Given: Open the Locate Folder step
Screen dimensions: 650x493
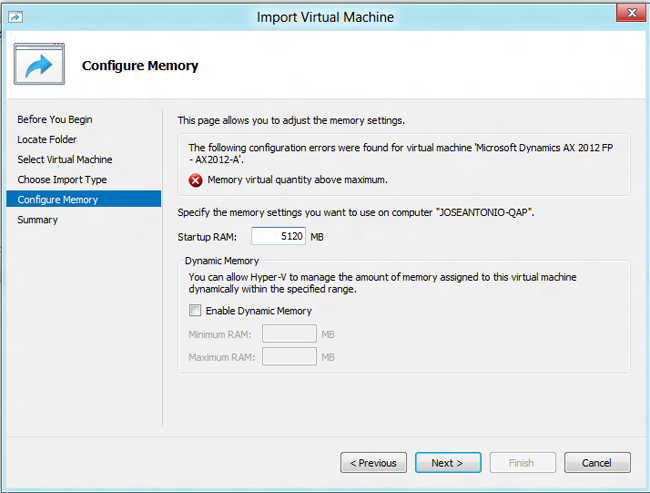Looking at the screenshot, I should (x=47, y=139).
